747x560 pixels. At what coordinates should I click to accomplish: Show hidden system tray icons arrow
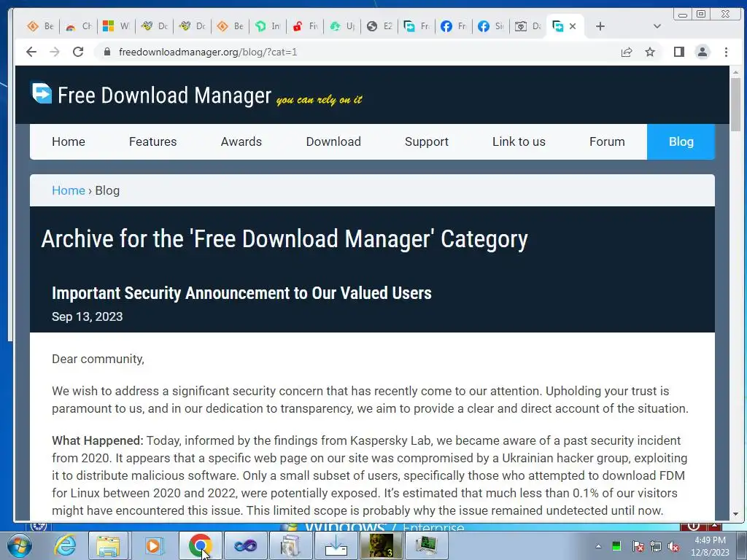click(x=598, y=546)
